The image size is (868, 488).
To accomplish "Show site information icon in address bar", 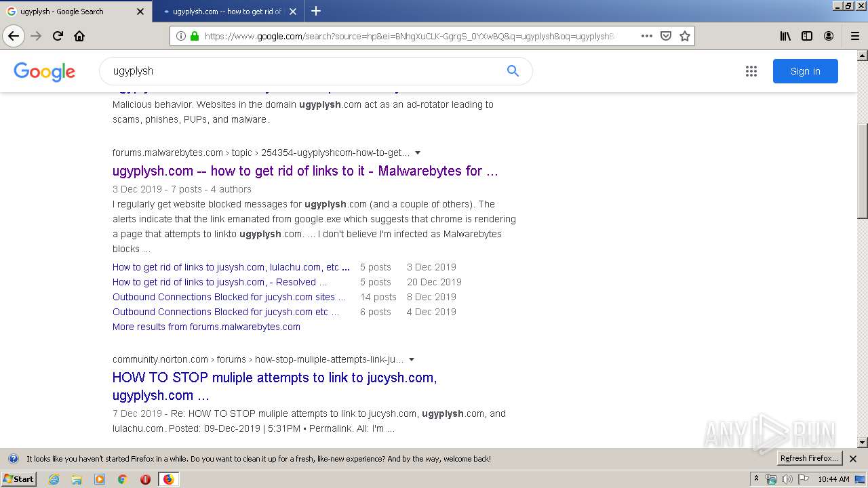I will 181,36.
